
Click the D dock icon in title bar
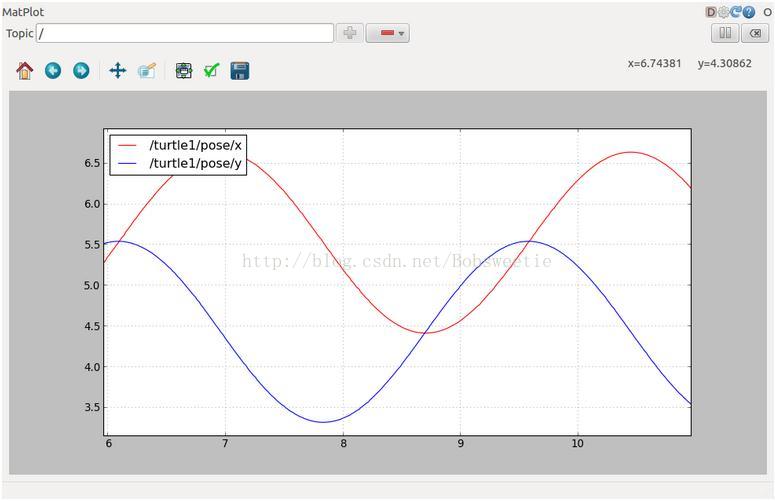click(x=711, y=12)
